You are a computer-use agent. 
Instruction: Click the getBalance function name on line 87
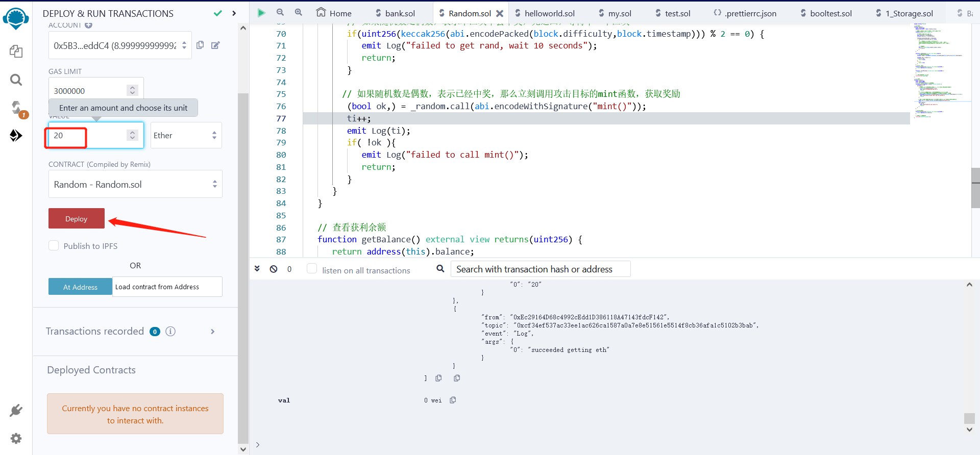pos(390,239)
